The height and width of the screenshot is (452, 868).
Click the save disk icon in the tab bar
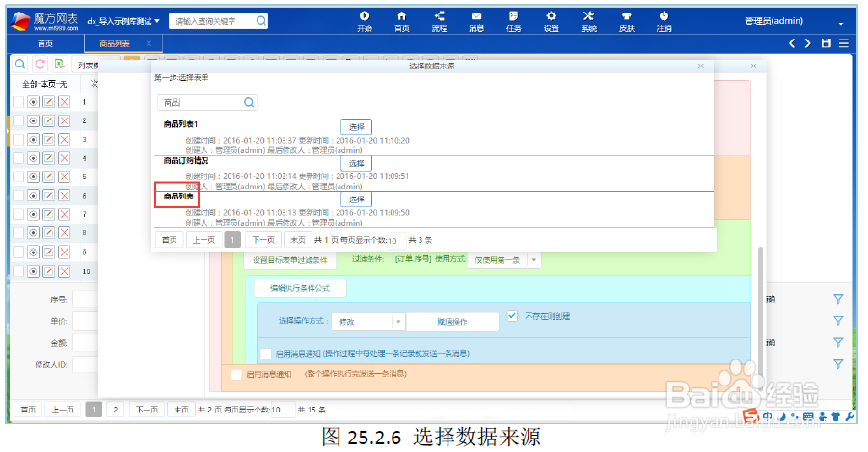click(827, 43)
